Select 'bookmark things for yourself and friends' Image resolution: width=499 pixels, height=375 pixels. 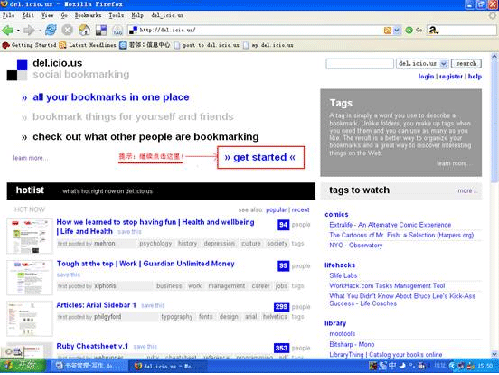[x=133, y=117]
